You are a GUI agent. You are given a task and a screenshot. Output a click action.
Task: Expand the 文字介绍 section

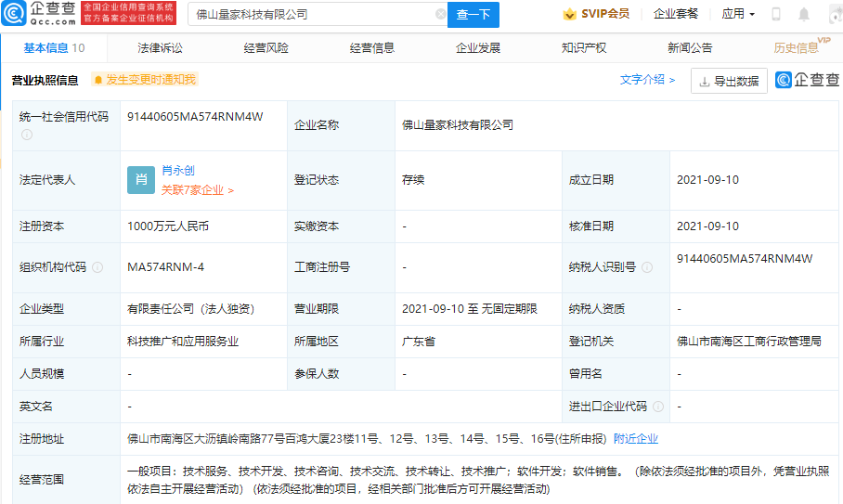647,81
